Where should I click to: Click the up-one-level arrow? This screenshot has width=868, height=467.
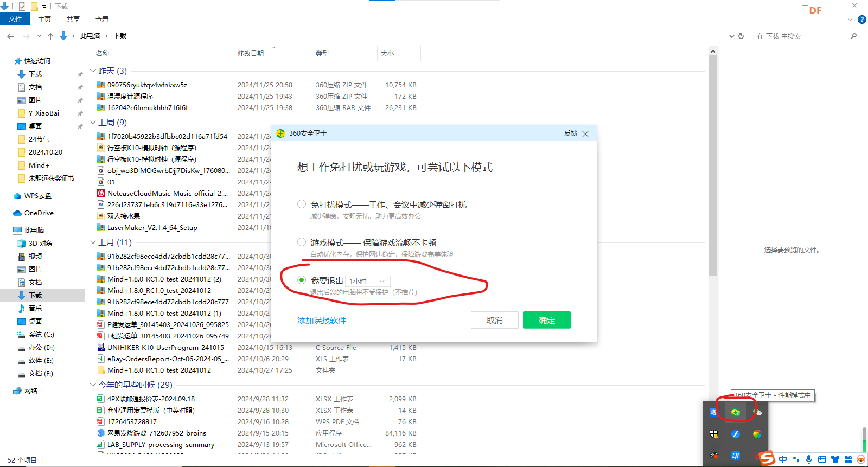[x=50, y=36]
